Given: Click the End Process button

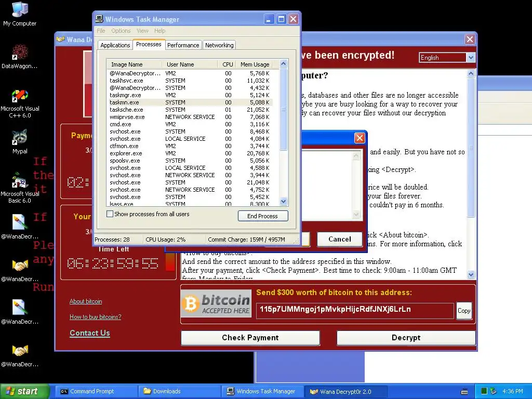Looking at the screenshot, I should (262, 216).
